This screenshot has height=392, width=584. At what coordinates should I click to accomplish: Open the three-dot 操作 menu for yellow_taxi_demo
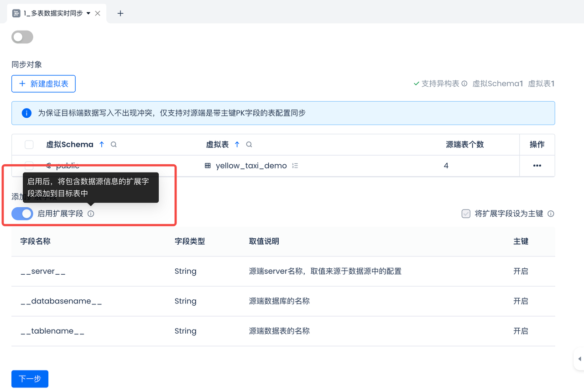pyautogui.click(x=537, y=166)
